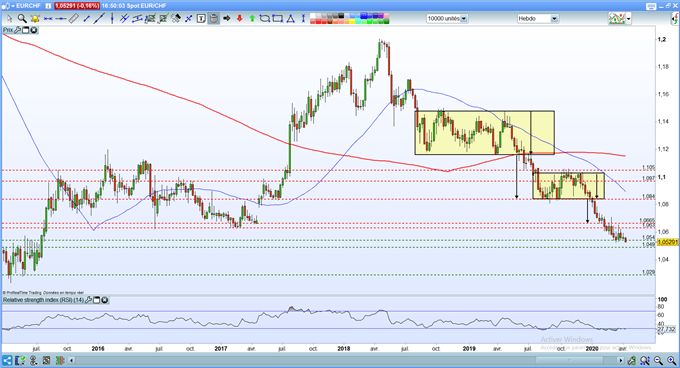Select the parallel channel tool

click(137, 18)
